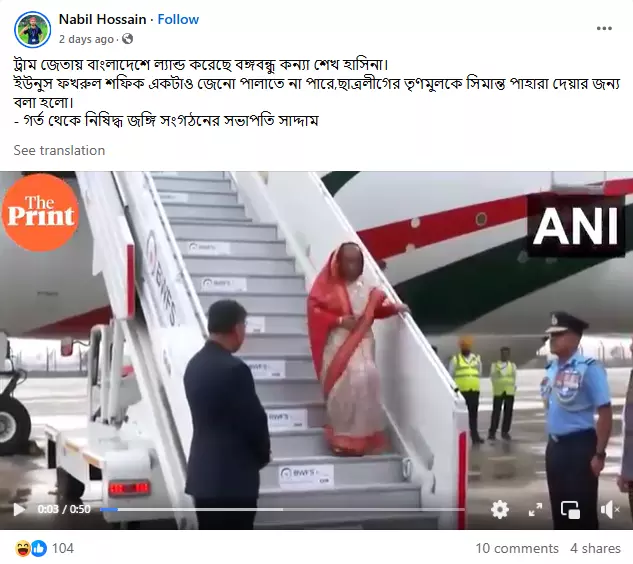633x564 pixels.
Task: Click Nabil Hossain profile picture
Action: 32,29
